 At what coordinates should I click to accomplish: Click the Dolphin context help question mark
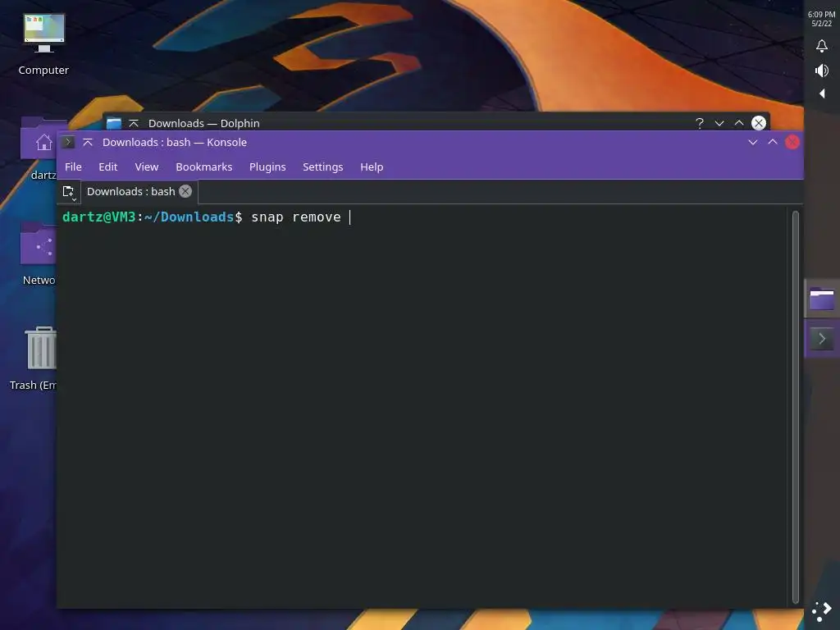(x=700, y=123)
